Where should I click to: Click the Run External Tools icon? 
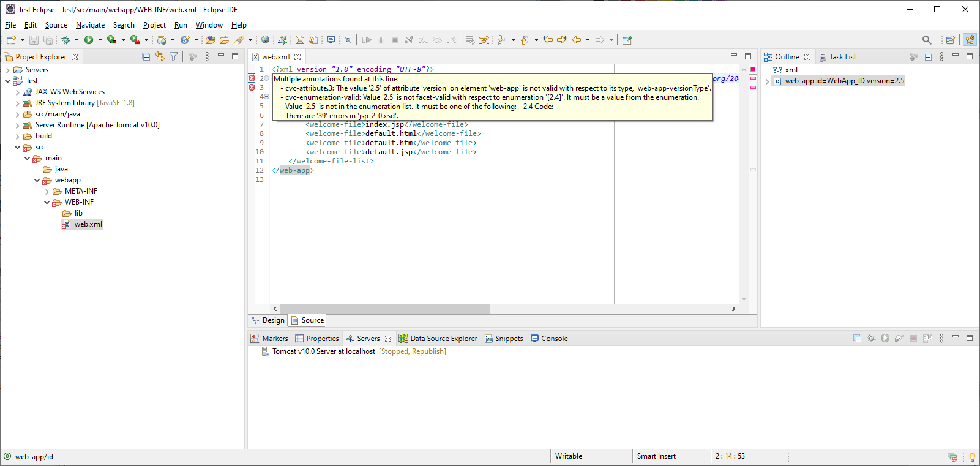135,40
